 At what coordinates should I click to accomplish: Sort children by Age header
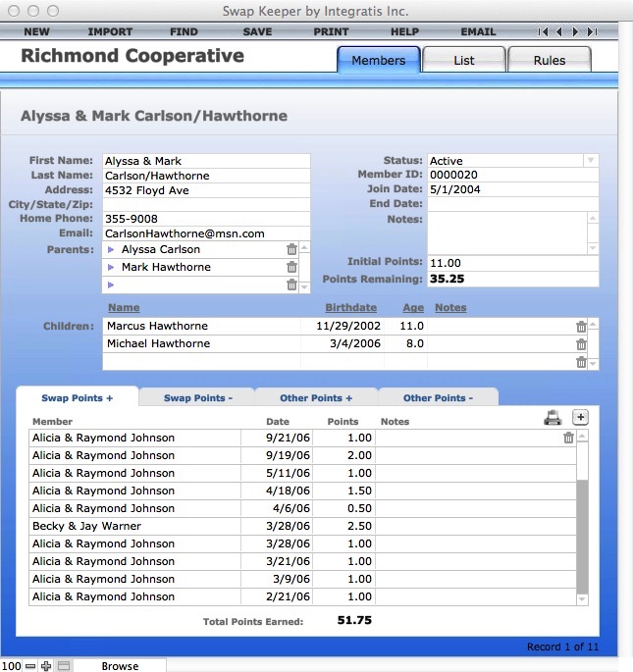(413, 307)
